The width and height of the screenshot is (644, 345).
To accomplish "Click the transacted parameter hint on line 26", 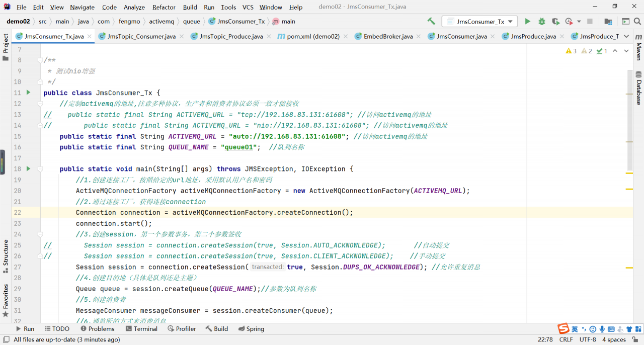I will click(267, 267).
